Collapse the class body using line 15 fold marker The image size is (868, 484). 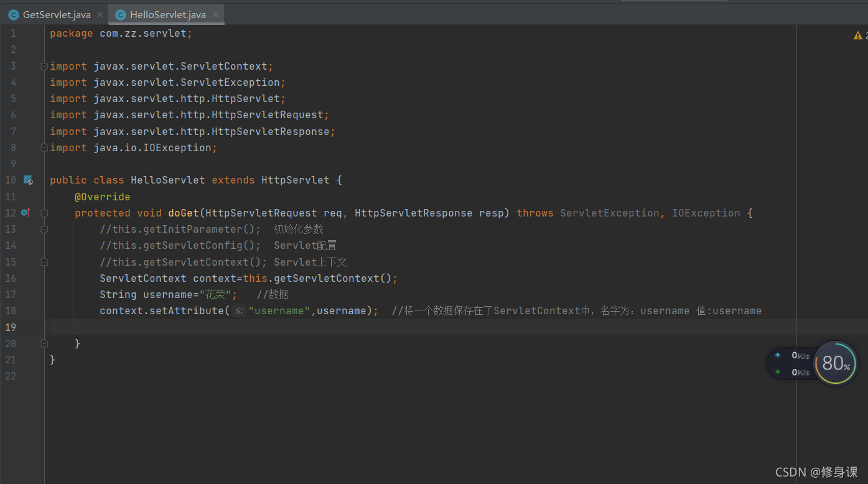pos(44,261)
